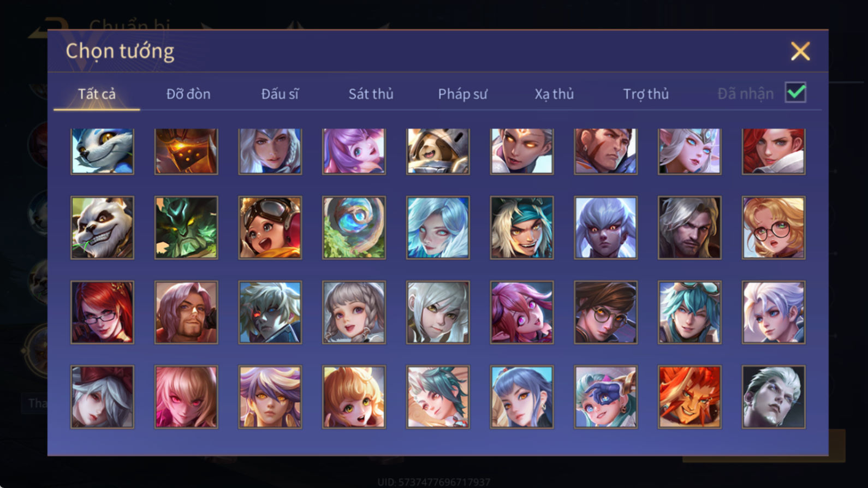Pick the green horned forest monster hero
The image size is (868, 488).
point(186,228)
